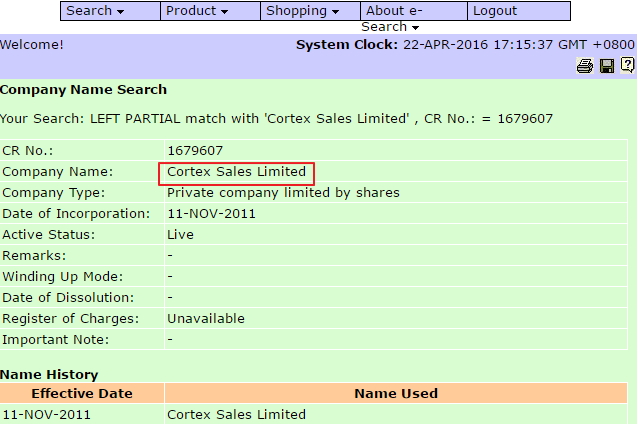Click the 'Name History' heading
The width and height of the screenshot is (638, 424).
[x=49, y=375]
